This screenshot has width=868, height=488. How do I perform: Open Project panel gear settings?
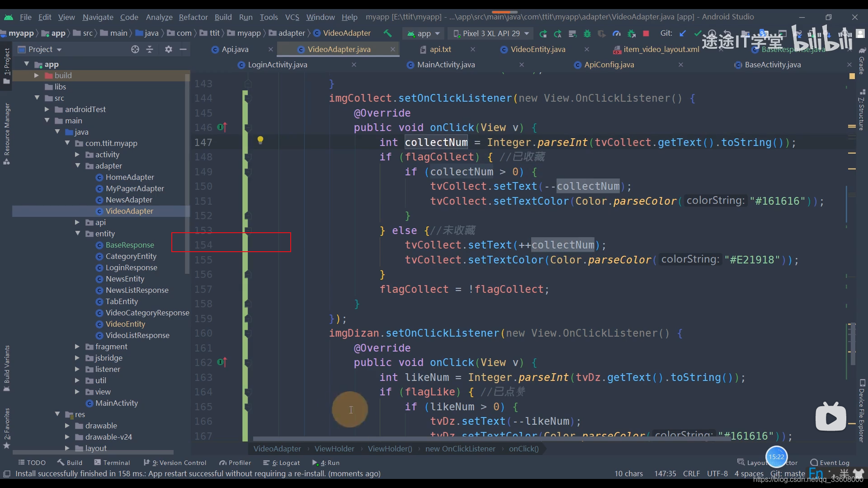(169, 49)
